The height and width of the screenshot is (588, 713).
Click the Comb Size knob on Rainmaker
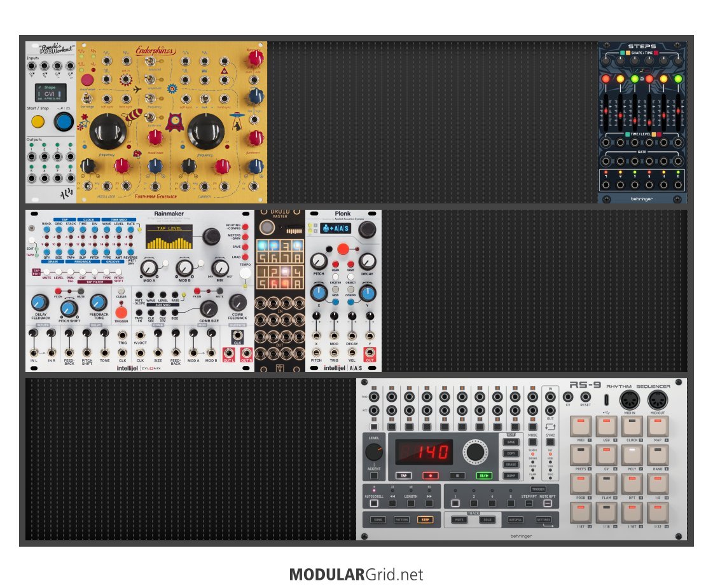coord(208,309)
